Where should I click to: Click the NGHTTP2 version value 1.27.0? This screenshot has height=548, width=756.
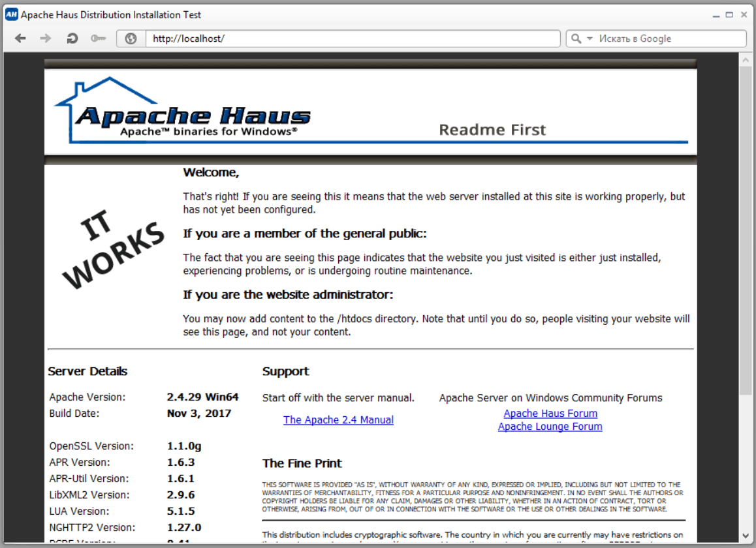click(x=184, y=528)
